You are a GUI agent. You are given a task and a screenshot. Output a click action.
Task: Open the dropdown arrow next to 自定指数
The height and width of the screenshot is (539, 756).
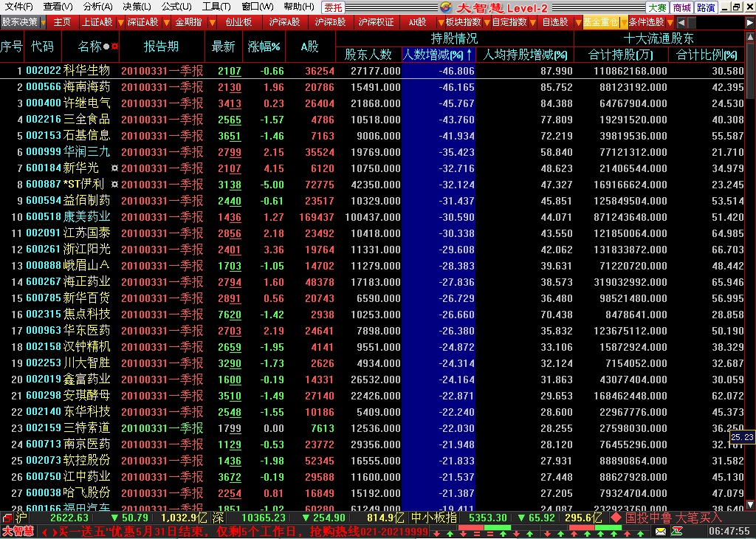pos(533,23)
